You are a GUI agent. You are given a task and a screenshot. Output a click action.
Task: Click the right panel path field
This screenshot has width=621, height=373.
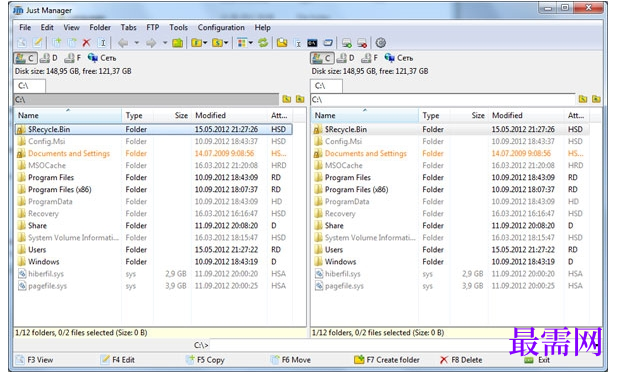443,99
